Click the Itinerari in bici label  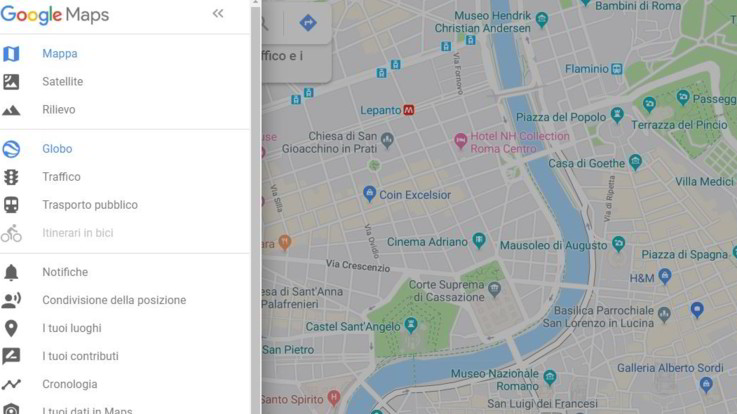click(x=78, y=233)
